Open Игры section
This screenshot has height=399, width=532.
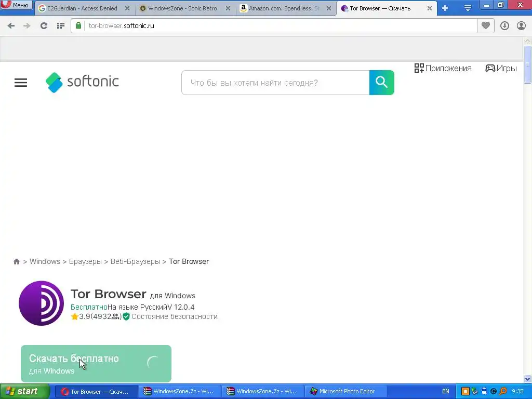pos(501,68)
